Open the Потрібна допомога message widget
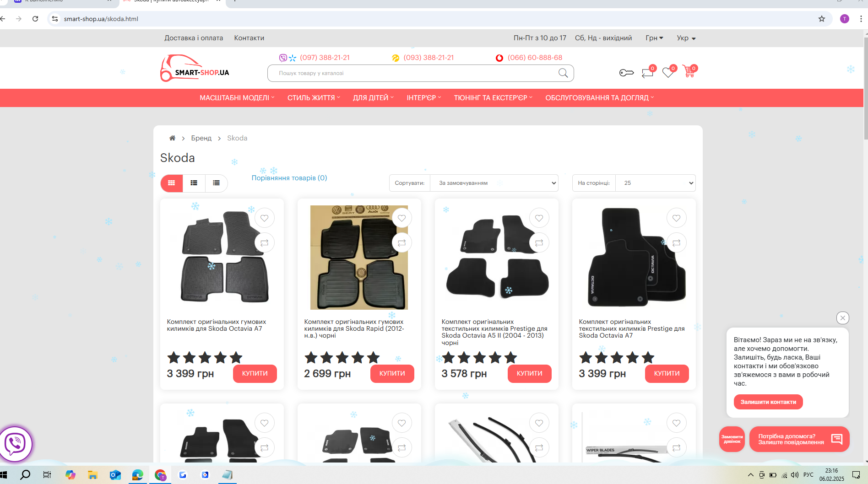868x484 pixels. point(799,439)
